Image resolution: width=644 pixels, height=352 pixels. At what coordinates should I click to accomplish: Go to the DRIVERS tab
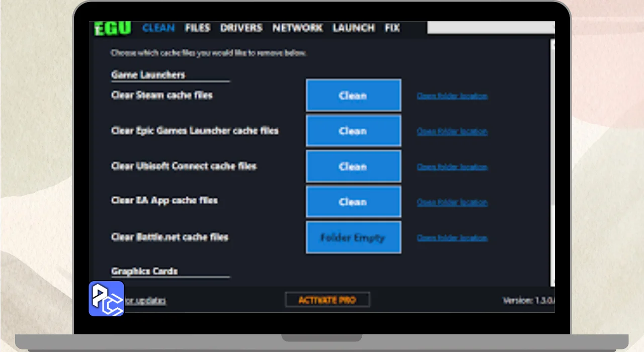click(x=241, y=28)
